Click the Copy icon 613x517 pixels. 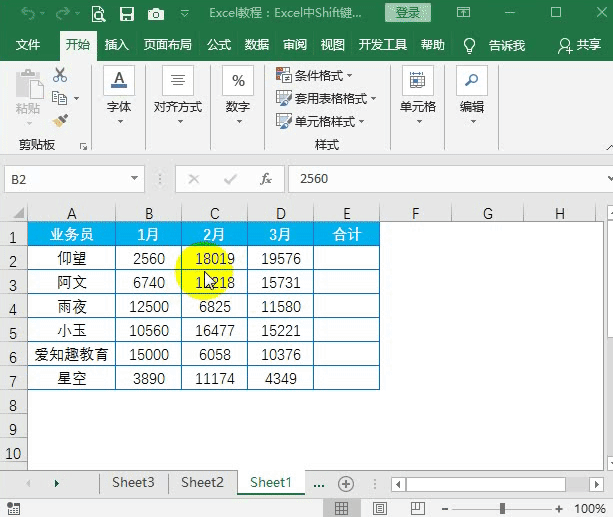pyautogui.click(x=59, y=98)
